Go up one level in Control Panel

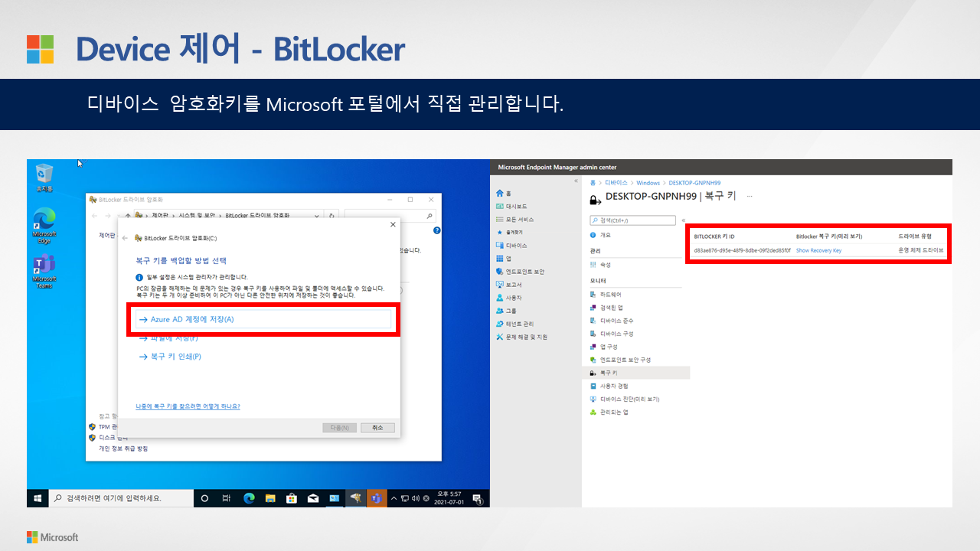click(x=128, y=217)
